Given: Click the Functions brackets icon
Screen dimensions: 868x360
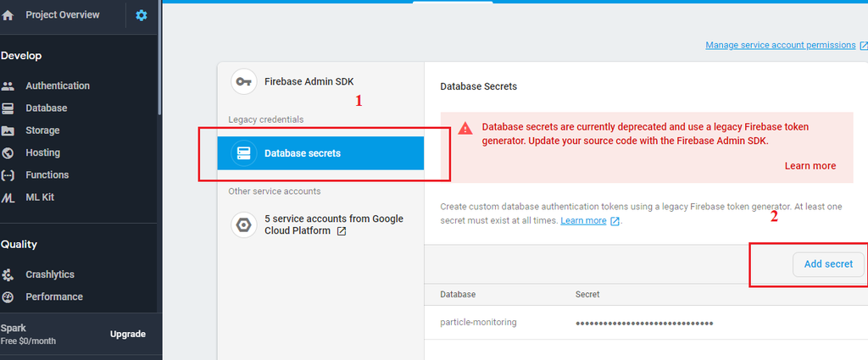Looking at the screenshot, I should (x=8, y=174).
